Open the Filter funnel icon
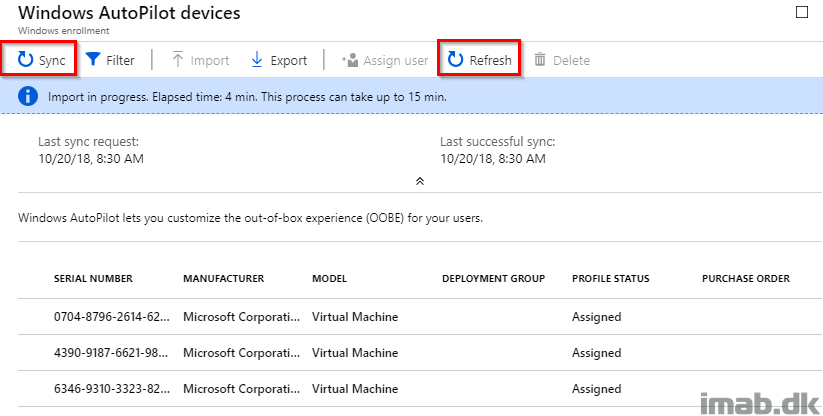 93,59
